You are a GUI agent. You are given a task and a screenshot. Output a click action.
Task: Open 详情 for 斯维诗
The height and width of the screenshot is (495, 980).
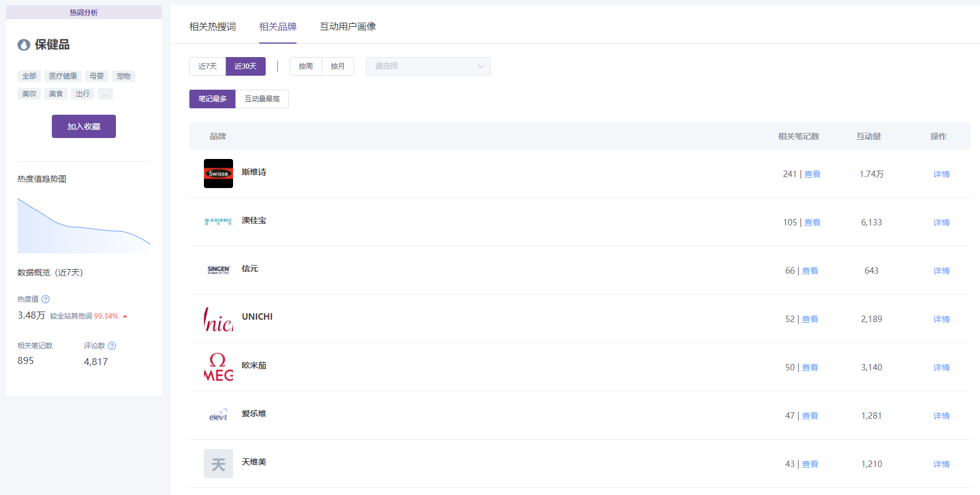point(942,174)
